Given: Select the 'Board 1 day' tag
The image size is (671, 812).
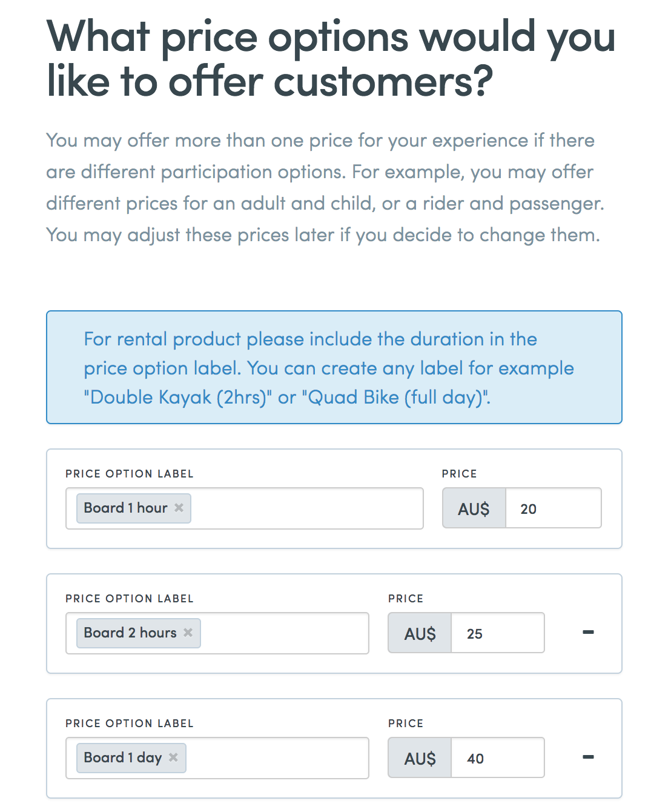Looking at the screenshot, I should pos(122,757).
